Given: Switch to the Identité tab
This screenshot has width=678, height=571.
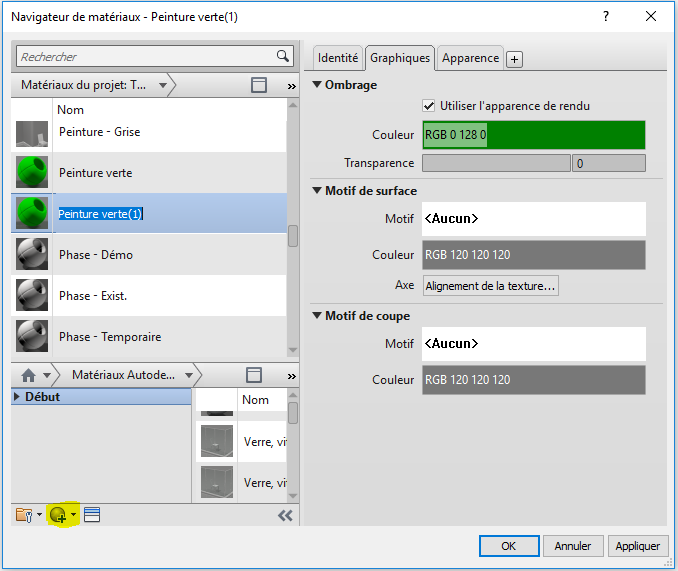Looking at the screenshot, I should click(x=337, y=58).
